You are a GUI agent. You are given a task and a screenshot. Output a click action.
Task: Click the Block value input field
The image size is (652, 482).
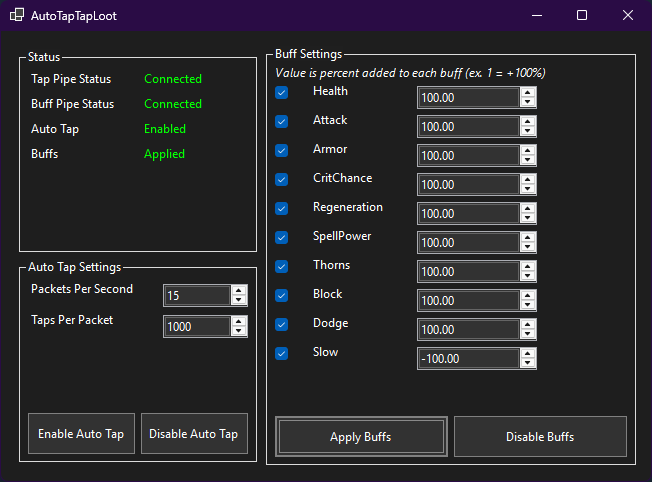click(469, 301)
